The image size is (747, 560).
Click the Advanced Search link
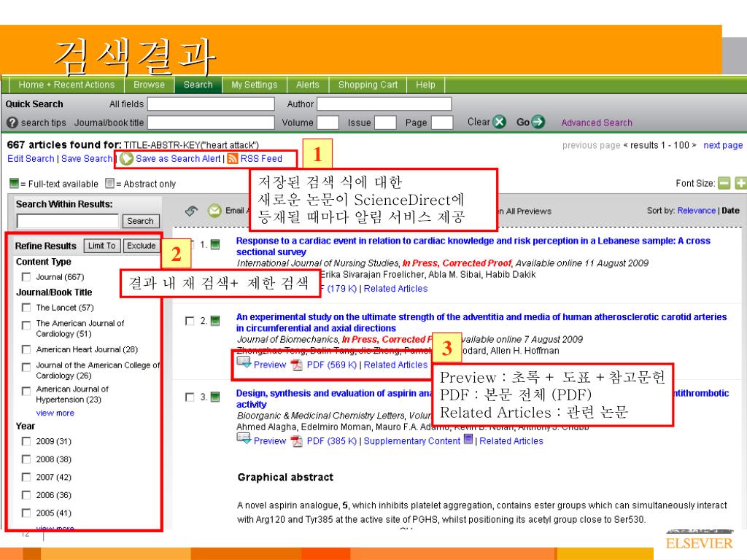click(597, 122)
